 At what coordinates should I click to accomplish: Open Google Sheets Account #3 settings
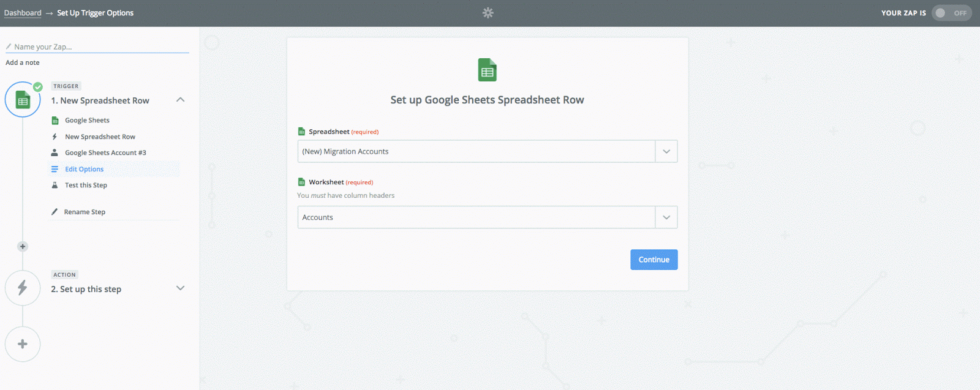[105, 152]
